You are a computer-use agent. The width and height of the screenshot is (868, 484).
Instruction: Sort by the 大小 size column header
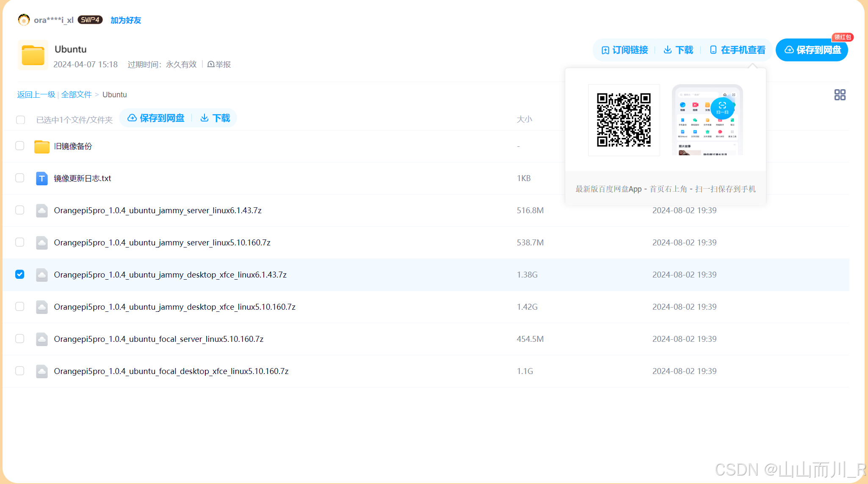coord(524,119)
